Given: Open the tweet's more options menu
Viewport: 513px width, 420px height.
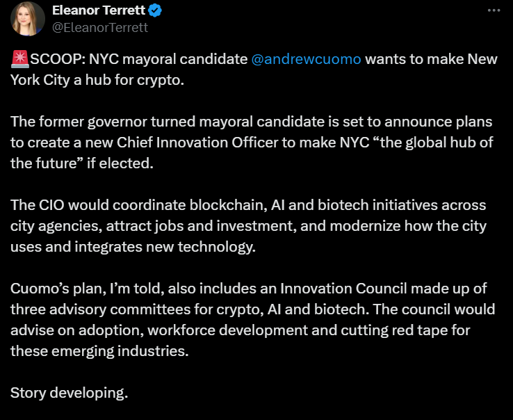Looking at the screenshot, I should [x=494, y=11].
